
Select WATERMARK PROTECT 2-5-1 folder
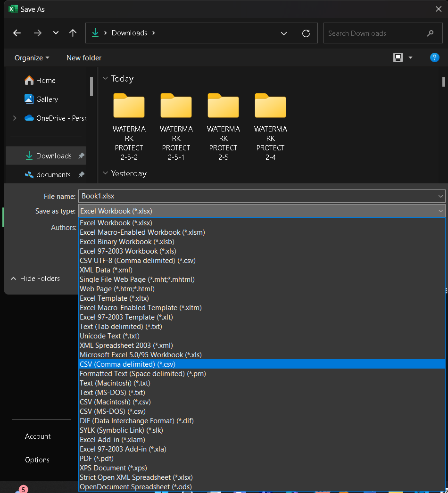(176, 127)
